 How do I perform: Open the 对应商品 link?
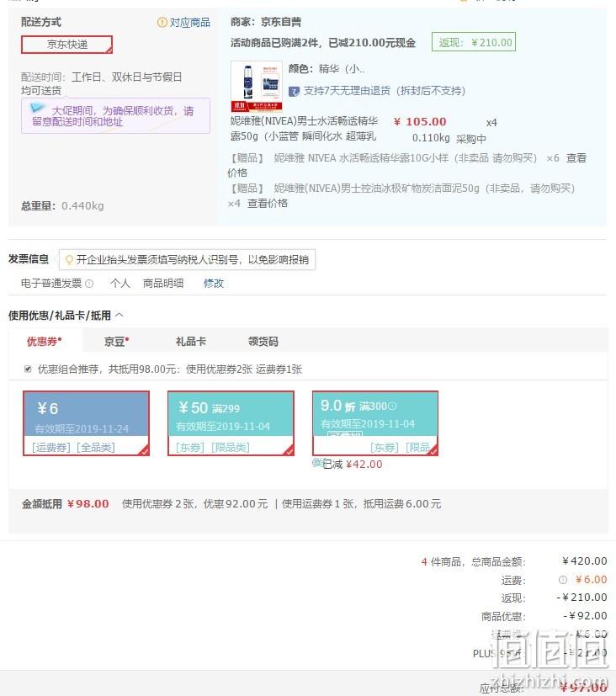(190, 22)
